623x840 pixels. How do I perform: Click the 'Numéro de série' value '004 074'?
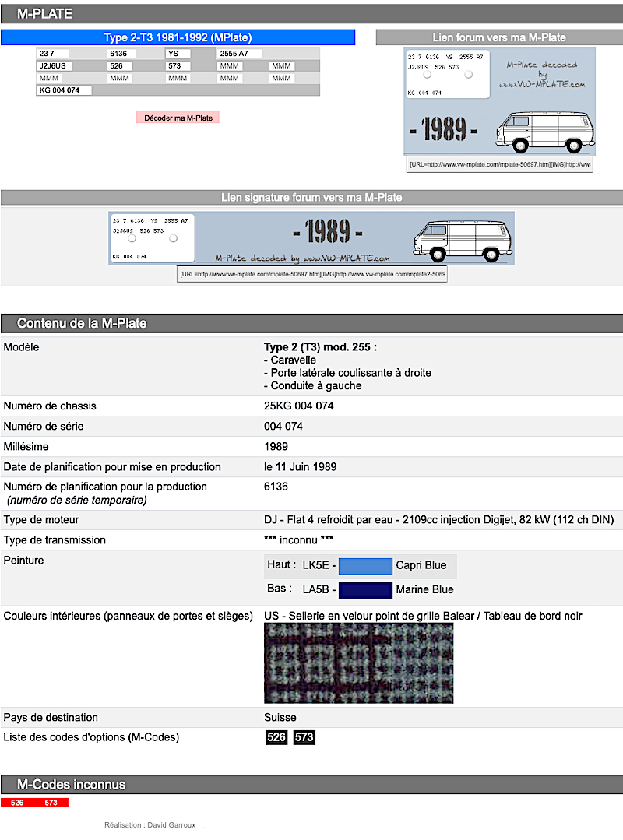pyautogui.click(x=283, y=427)
